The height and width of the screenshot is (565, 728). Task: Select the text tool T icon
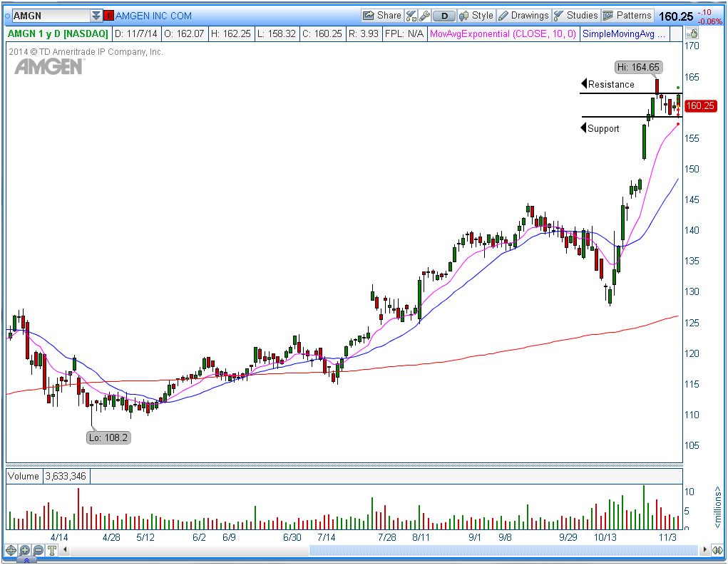point(51,551)
